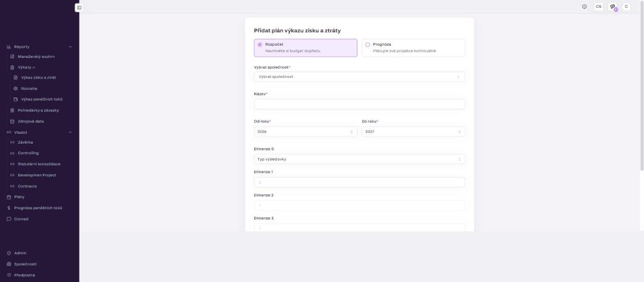
Task: Click the Prognóza peněžních toků dollar icon
Action: [9, 208]
